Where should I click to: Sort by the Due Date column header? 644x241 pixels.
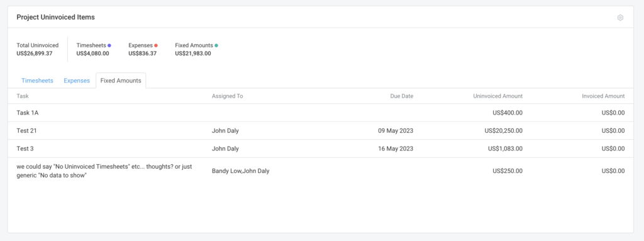tap(402, 96)
